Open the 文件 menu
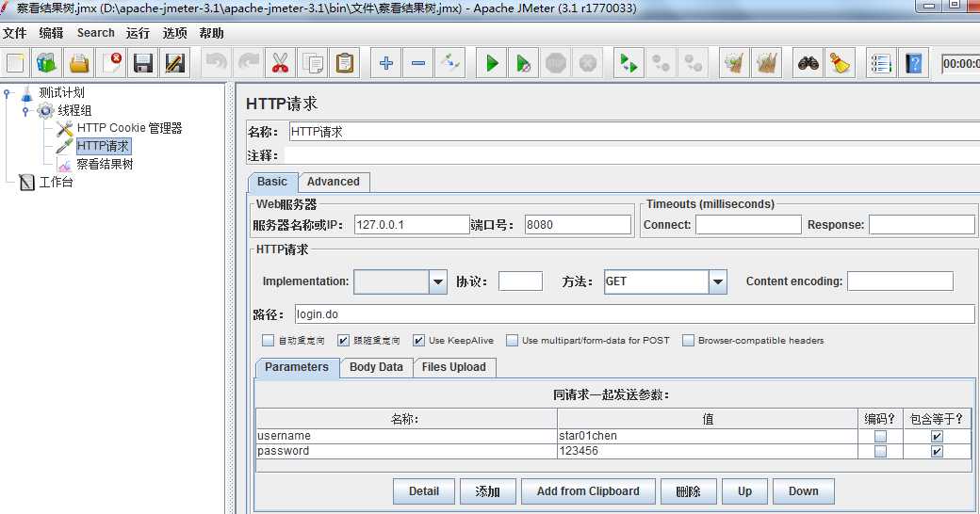This screenshot has height=514, width=980. tap(14, 33)
